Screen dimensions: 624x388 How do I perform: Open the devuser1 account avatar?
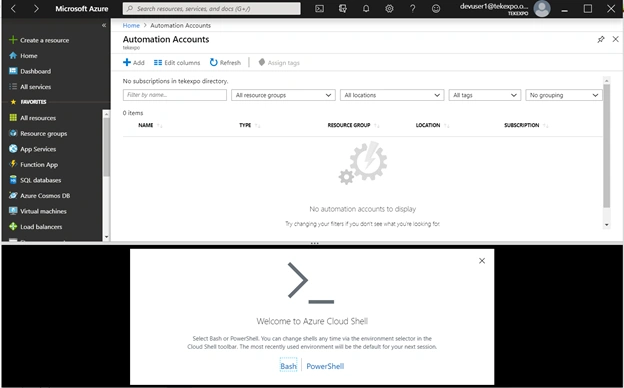[x=542, y=9]
